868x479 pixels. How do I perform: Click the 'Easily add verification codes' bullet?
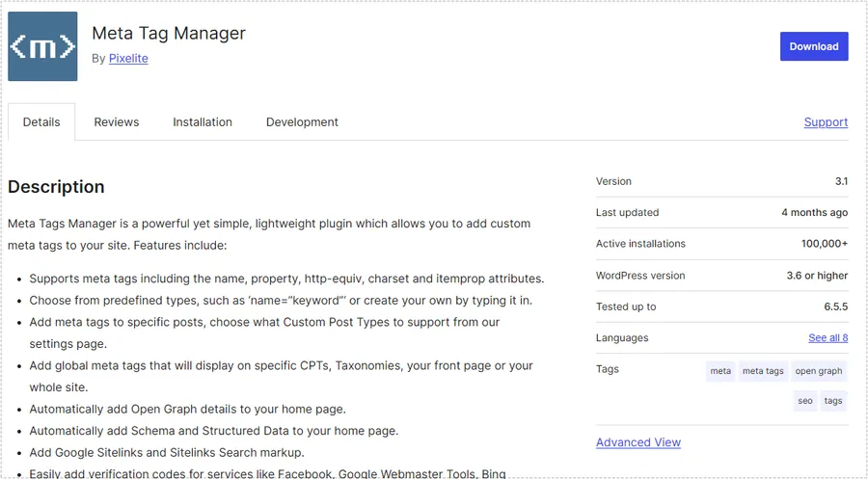[x=267, y=474]
